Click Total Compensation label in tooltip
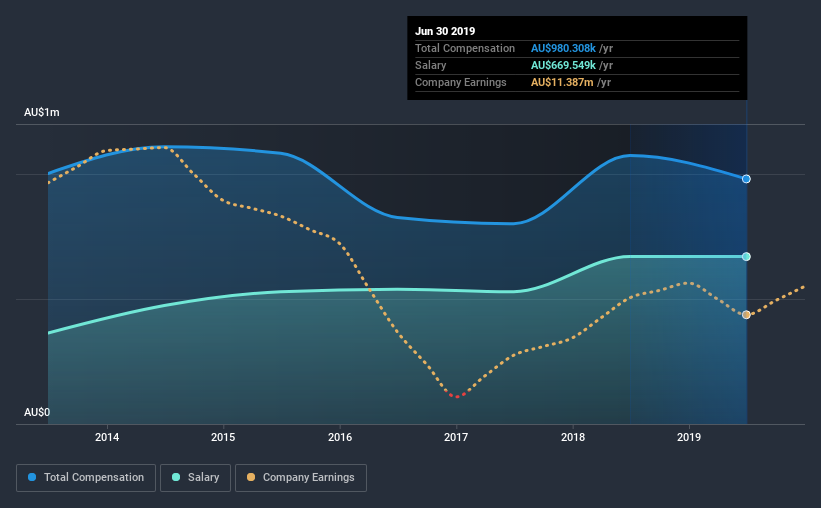821x508 pixels. 465,48
